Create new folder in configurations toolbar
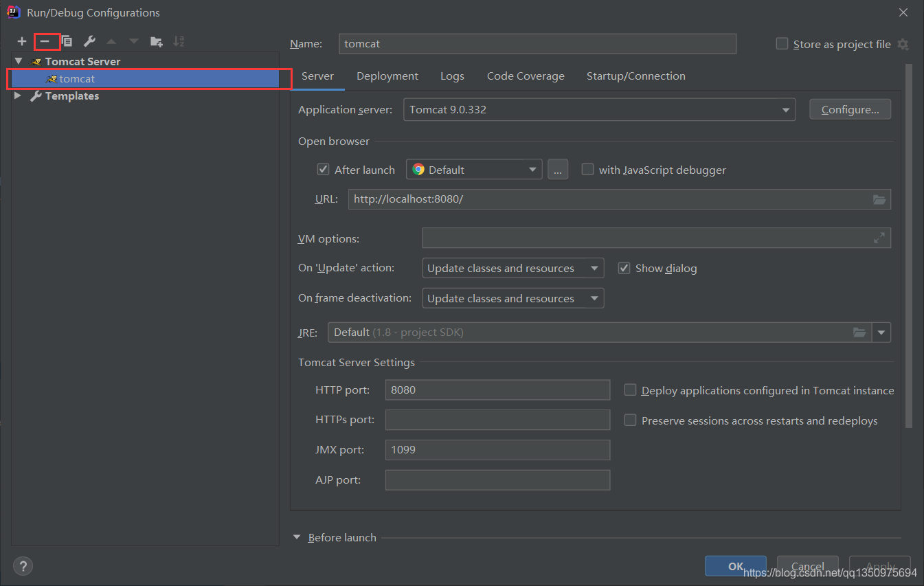 coord(157,42)
